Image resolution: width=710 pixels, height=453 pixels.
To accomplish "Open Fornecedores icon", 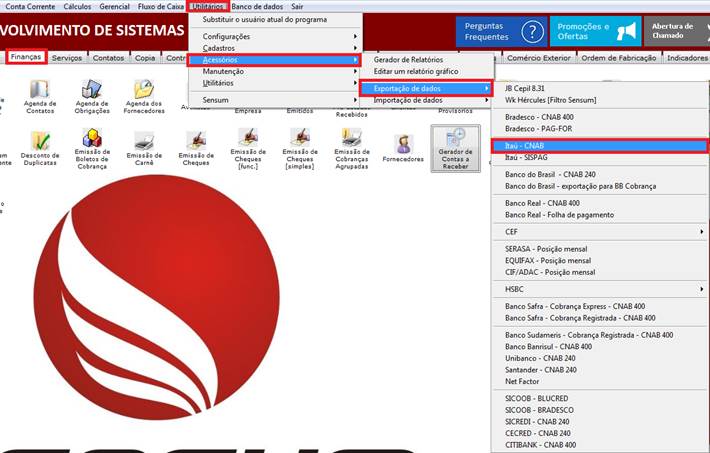I will [403, 149].
